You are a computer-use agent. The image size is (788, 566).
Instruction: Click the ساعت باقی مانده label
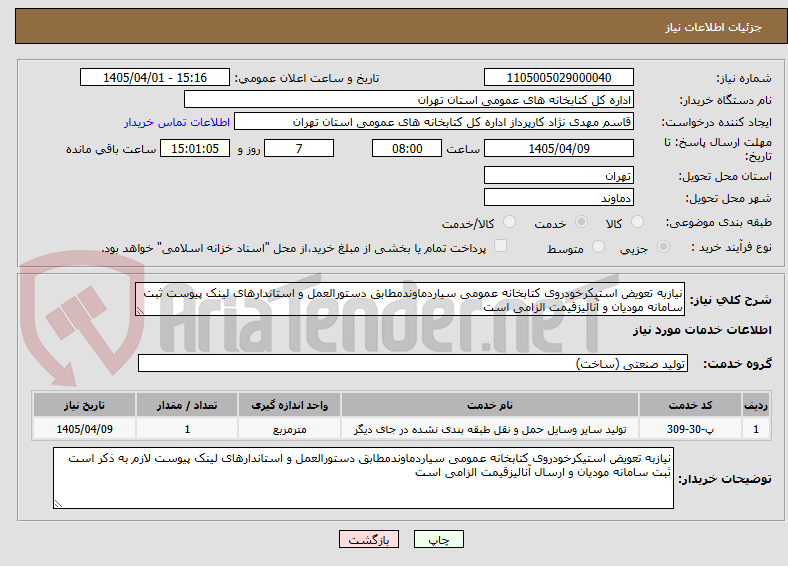click(x=111, y=149)
